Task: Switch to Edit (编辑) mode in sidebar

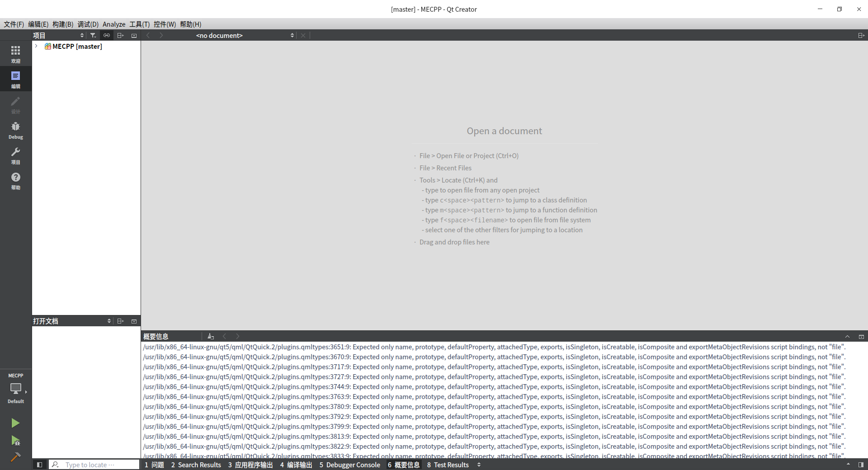Action: coord(16,79)
